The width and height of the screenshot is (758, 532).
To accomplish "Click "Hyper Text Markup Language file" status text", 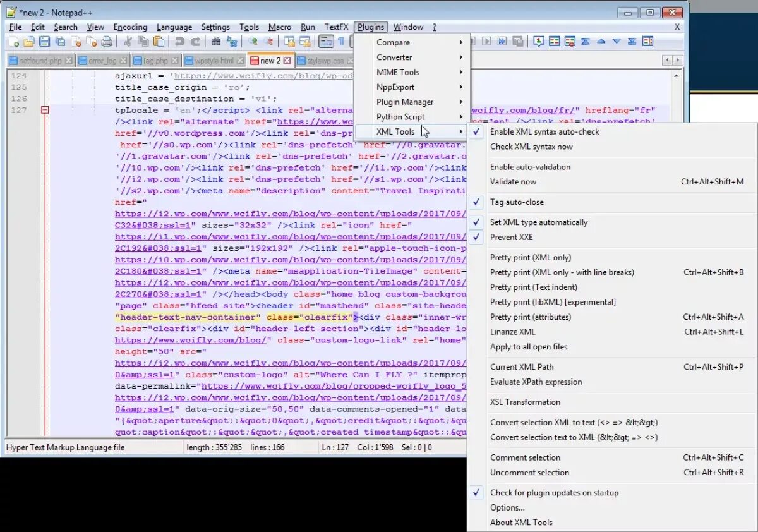I will point(65,447).
